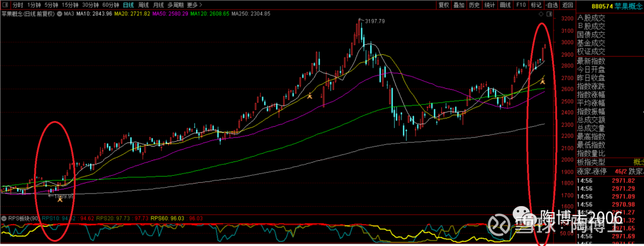Switch to 60分钟 period

[x=110, y=5]
